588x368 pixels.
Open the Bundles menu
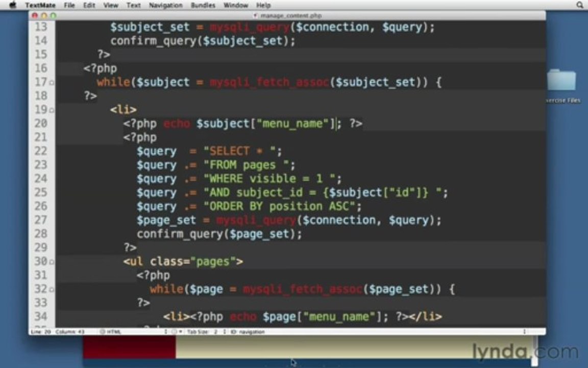(203, 5)
